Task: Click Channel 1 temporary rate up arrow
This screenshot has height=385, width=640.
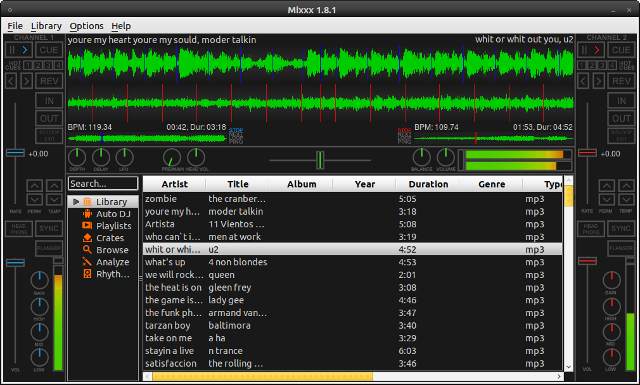Action: click(x=54, y=186)
